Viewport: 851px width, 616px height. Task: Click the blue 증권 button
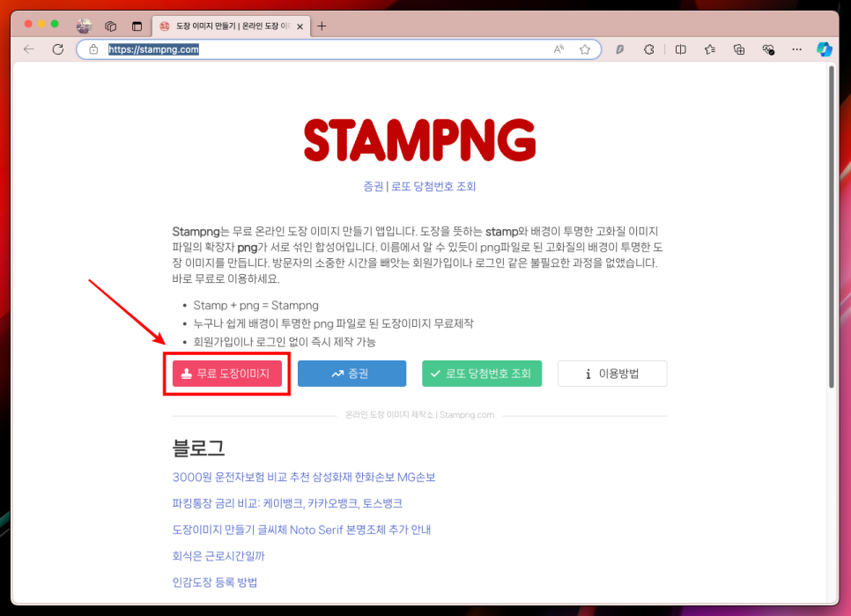click(351, 374)
